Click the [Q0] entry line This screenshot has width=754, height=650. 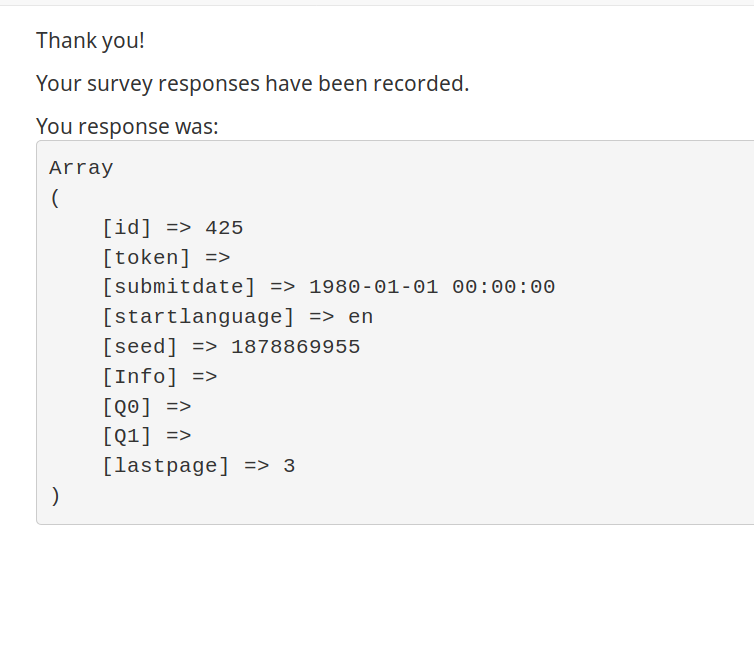coord(147,407)
